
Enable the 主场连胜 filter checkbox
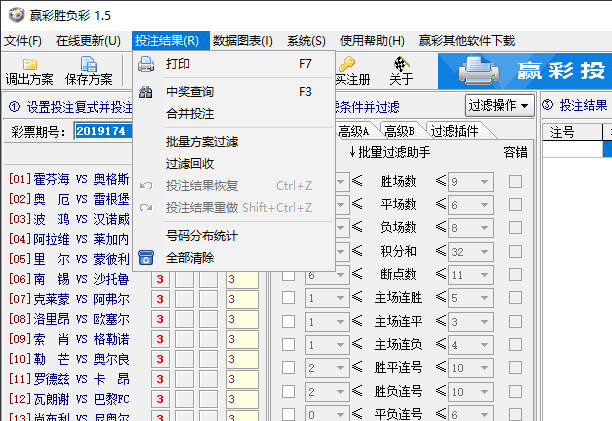point(288,298)
